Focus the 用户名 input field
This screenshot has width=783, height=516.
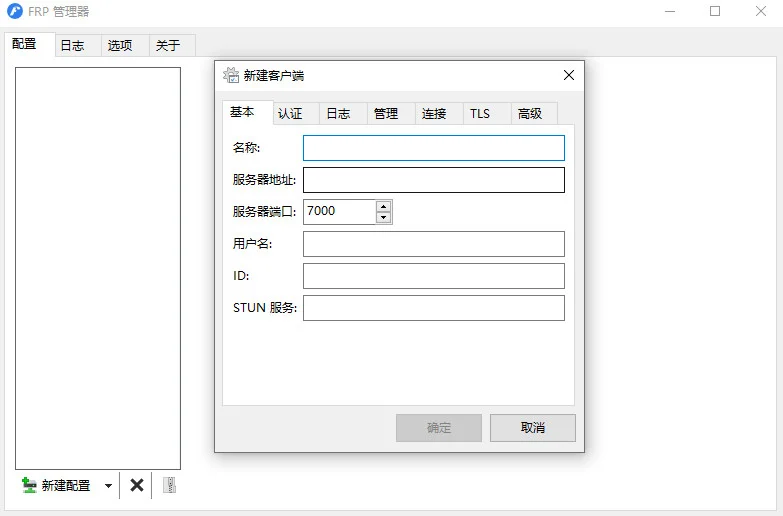(434, 244)
